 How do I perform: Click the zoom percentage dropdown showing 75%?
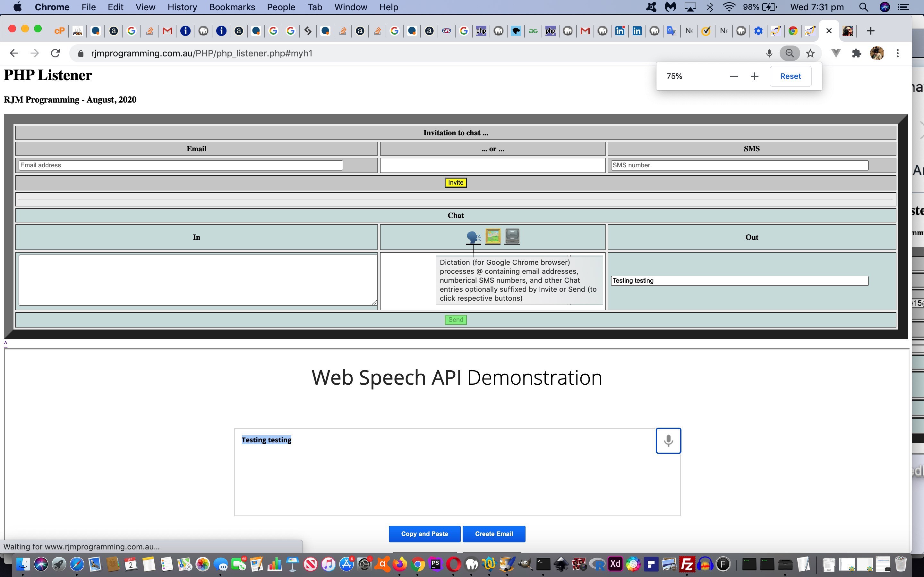[674, 75]
